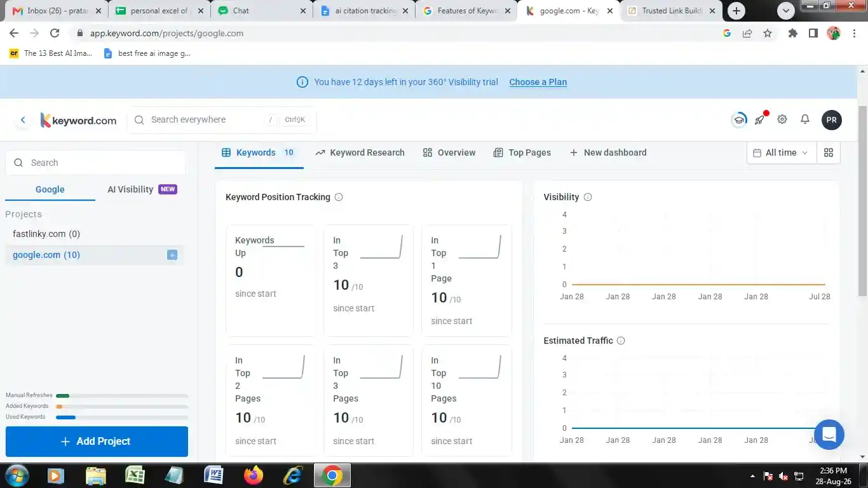Select the Google sidebar tab
The image size is (868, 488).
pos(50,189)
